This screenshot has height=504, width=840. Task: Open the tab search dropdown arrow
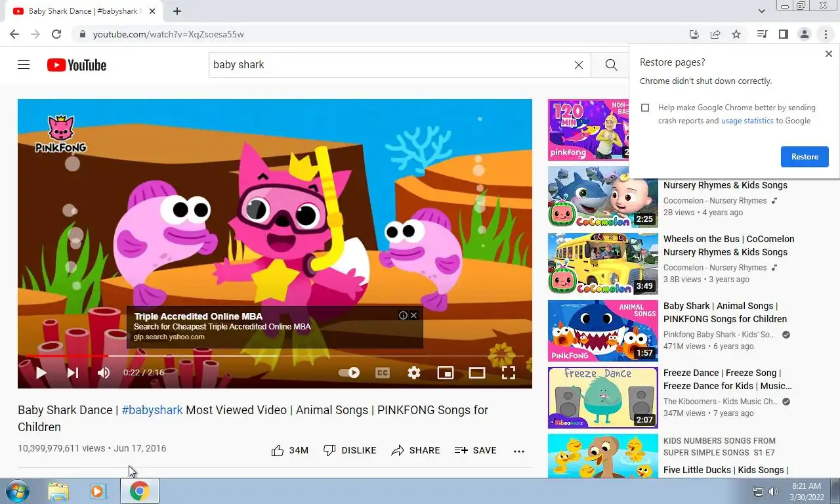tap(762, 11)
